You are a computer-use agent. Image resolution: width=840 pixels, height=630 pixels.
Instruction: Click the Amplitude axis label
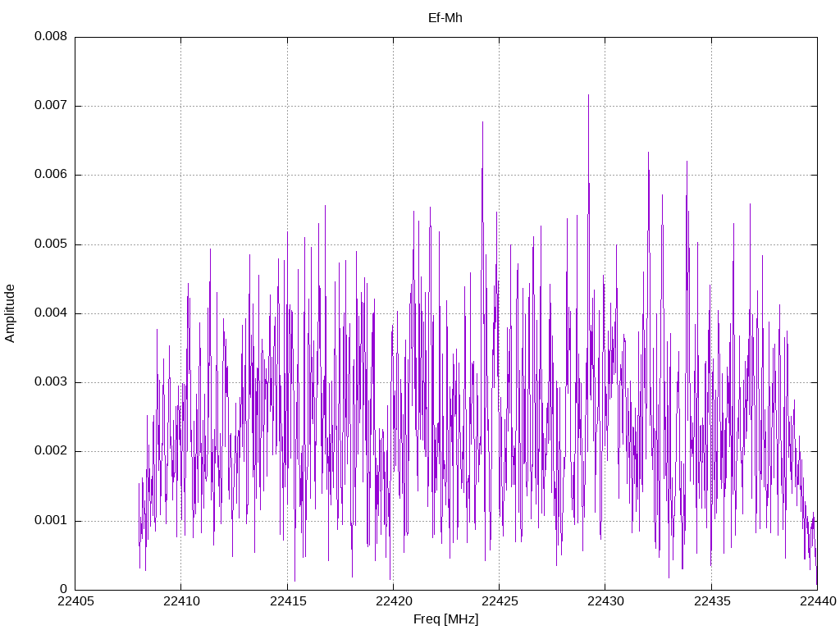[10, 313]
